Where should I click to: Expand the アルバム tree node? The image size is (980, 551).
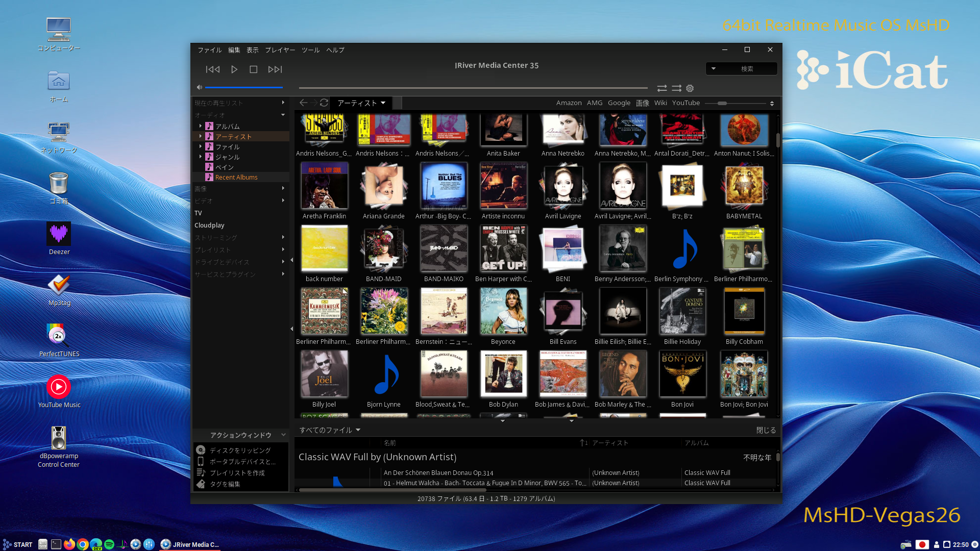(x=201, y=126)
